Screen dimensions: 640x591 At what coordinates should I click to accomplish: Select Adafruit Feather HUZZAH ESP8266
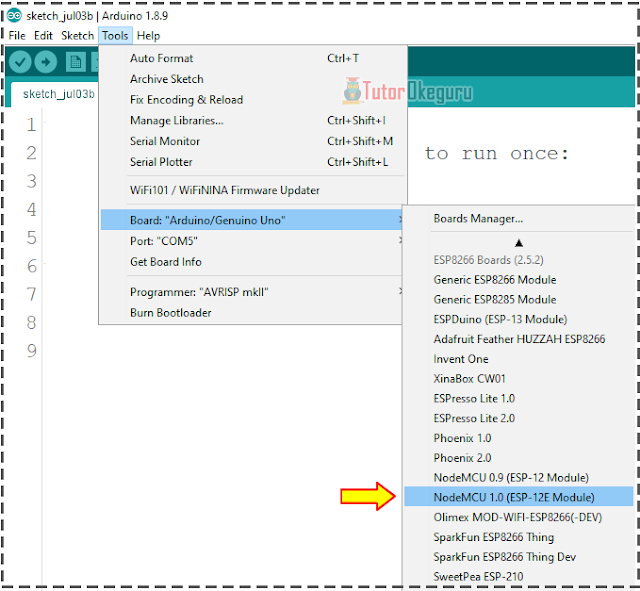[x=518, y=339]
